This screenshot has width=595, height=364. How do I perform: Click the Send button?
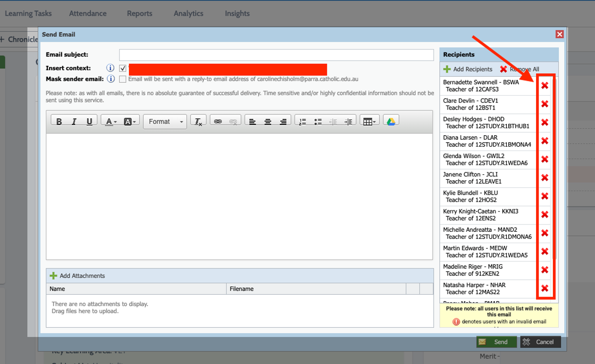coord(496,342)
